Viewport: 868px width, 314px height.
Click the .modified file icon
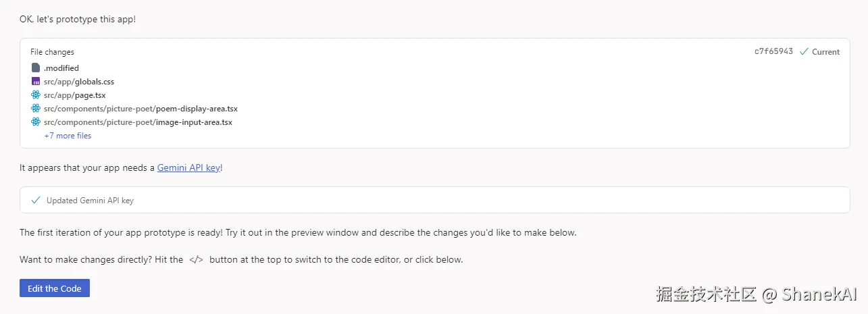(36, 68)
